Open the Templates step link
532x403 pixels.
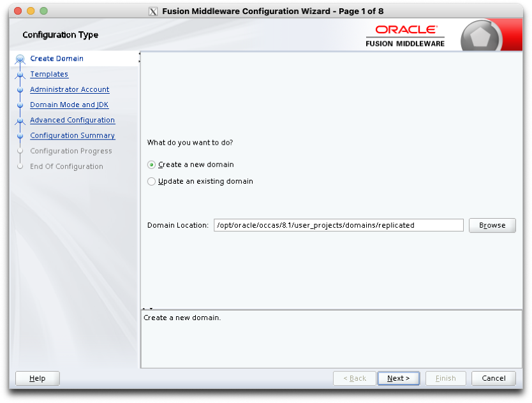click(x=49, y=75)
